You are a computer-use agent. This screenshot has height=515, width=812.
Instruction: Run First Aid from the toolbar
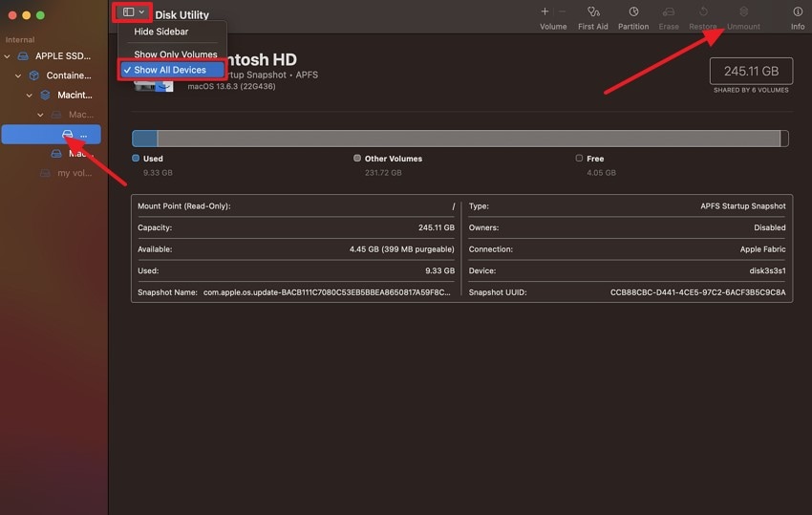(x=593, y=18)
